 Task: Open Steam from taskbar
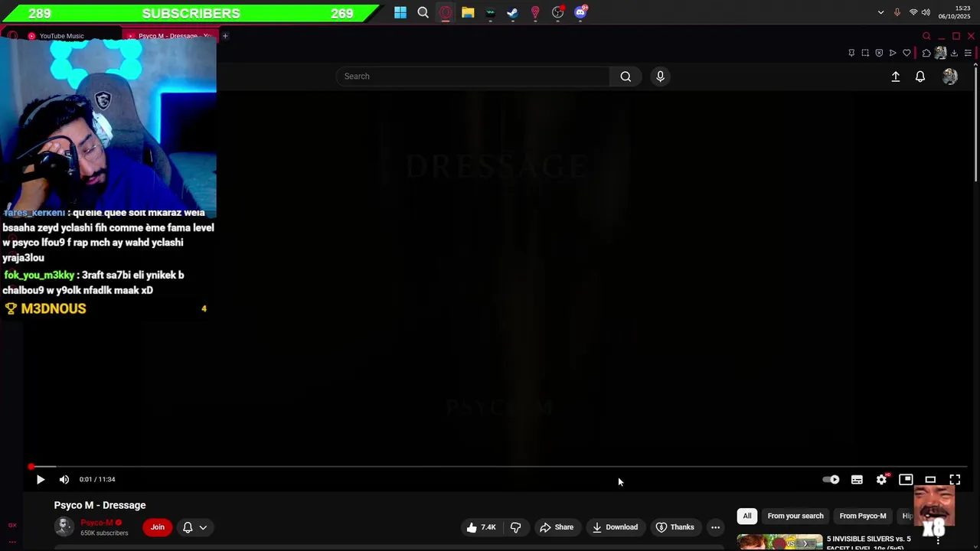(x=512, y=12)
